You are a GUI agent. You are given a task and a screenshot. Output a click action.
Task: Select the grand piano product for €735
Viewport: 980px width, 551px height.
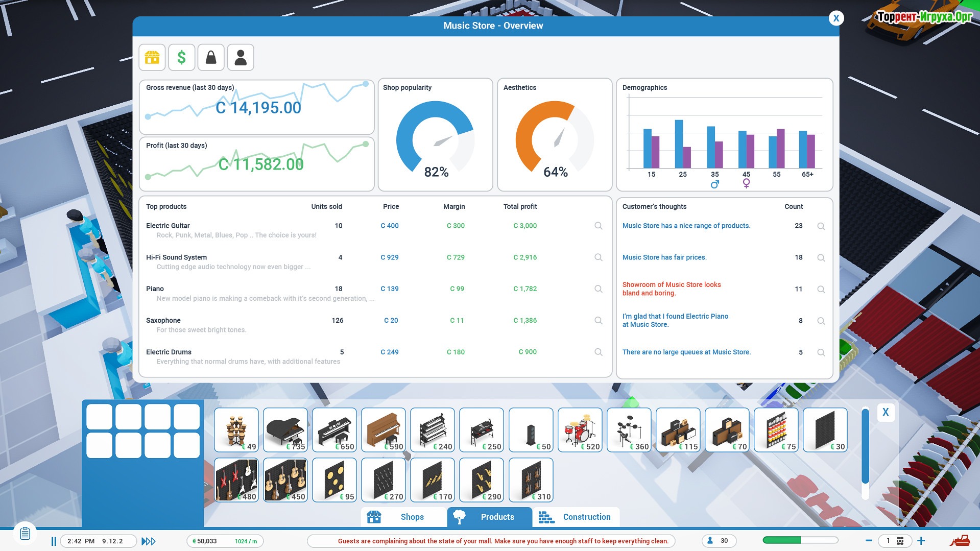pos(285,430)
